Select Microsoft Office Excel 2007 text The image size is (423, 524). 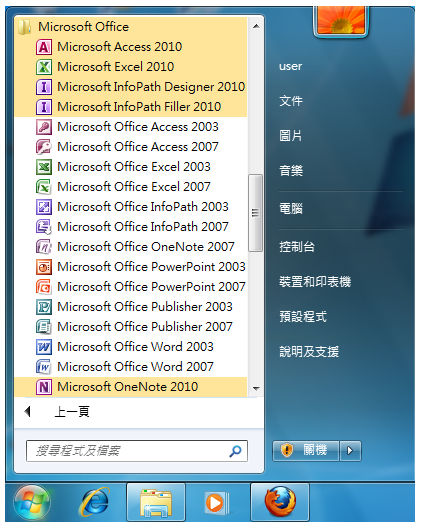click(x=134, y=187)
